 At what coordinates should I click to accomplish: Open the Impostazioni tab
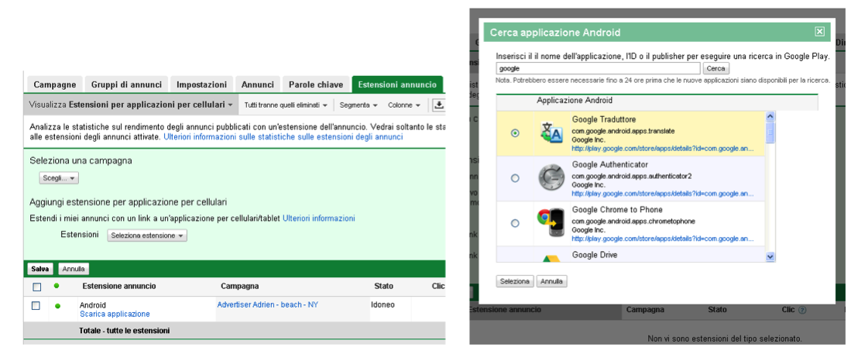201,84
